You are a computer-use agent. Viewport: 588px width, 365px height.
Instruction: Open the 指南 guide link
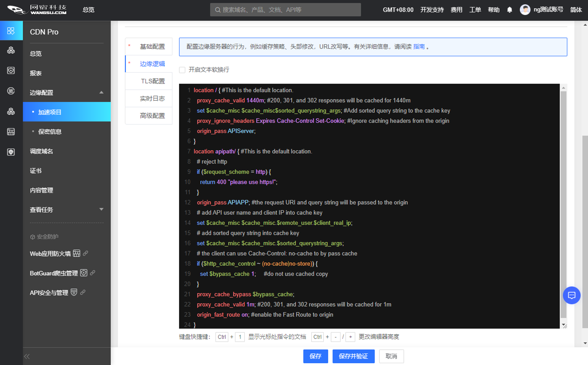click(419, 46)
